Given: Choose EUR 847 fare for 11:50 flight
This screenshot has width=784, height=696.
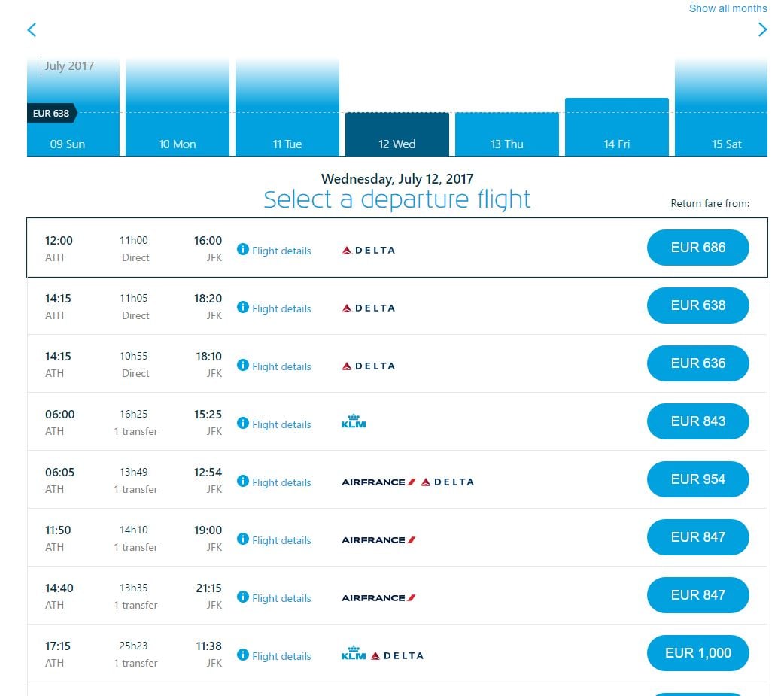Looking at the screenshot, I should point(698,537).
